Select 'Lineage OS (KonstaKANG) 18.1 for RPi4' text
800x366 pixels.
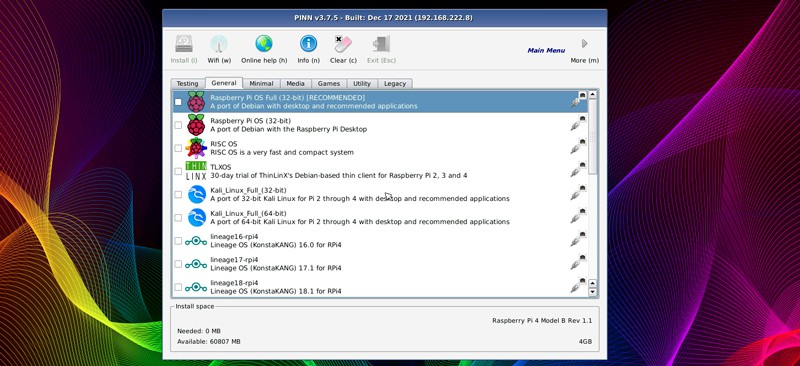click(276, 291)
